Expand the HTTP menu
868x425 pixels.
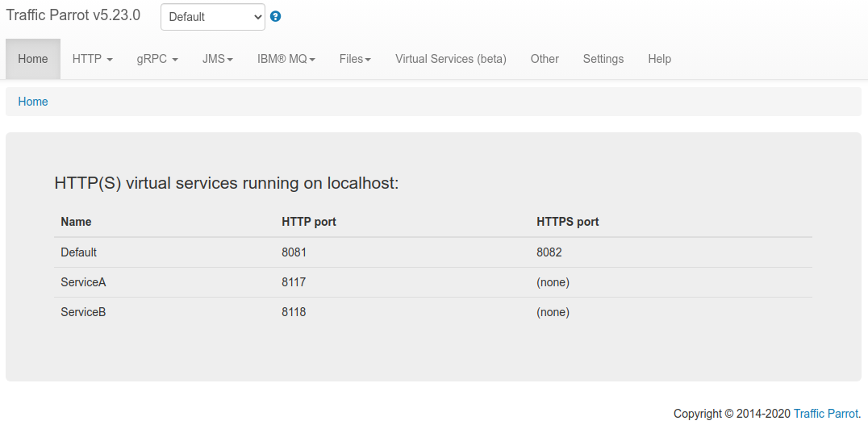[x=92, y=59]
